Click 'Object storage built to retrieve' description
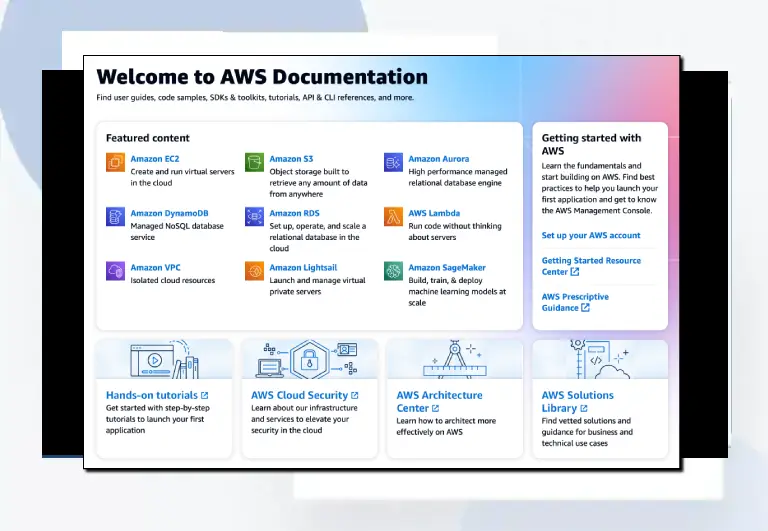The height and width of the screenshot is (531, 768). coord(318,183)
